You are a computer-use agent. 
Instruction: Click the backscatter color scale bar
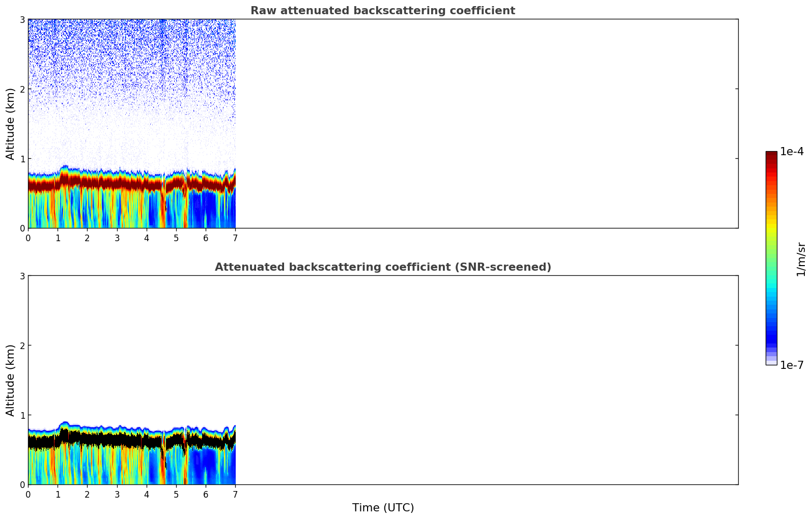pyautogui.click(x=771, y=258)
